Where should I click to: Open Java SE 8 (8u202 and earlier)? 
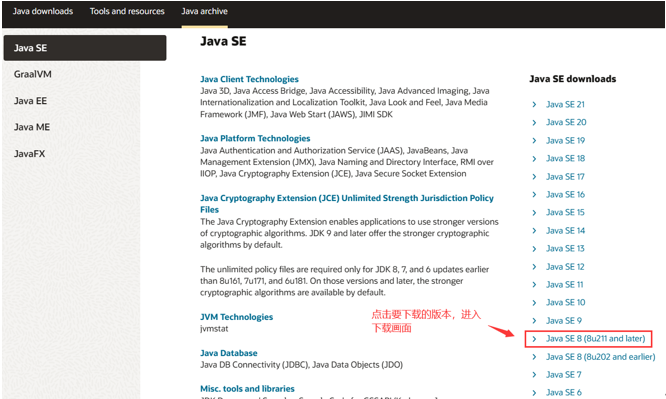pyautogui.click(x=601, y=357)
